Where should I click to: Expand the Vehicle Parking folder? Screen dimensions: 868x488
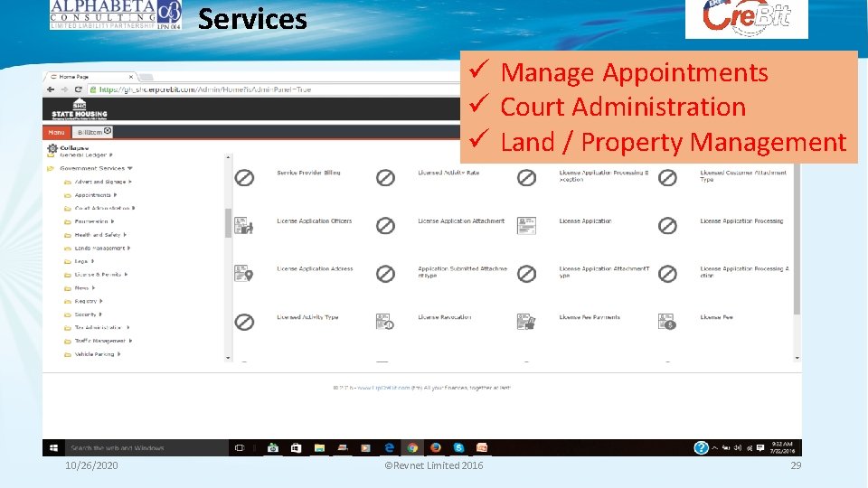coord(119,354)
